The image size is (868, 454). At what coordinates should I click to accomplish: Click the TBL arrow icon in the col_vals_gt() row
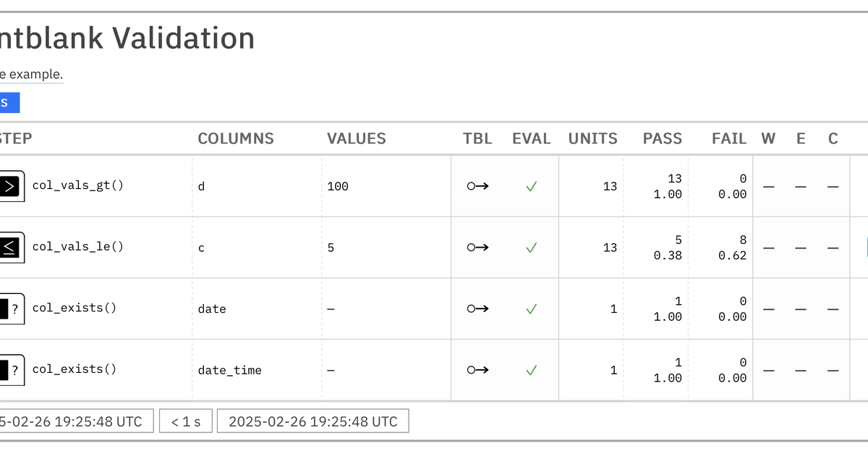click(477, 186)
